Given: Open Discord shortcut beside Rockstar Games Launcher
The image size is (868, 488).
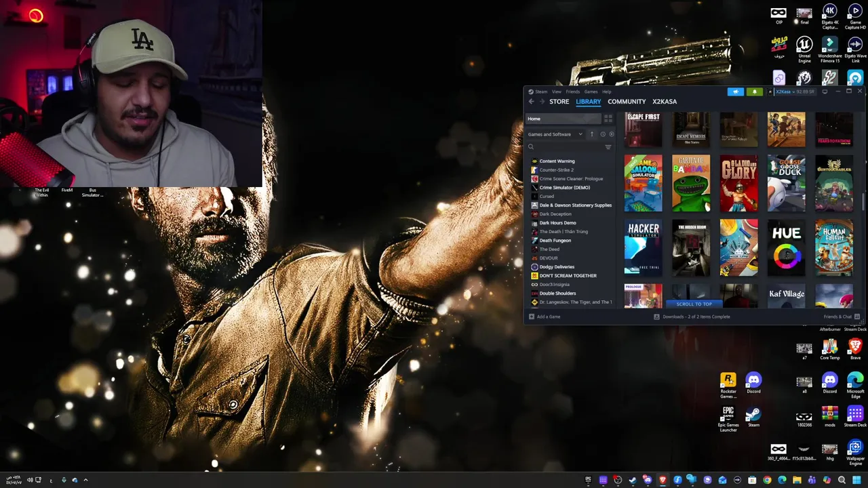Looking at the screenshot, I should 753,384.
